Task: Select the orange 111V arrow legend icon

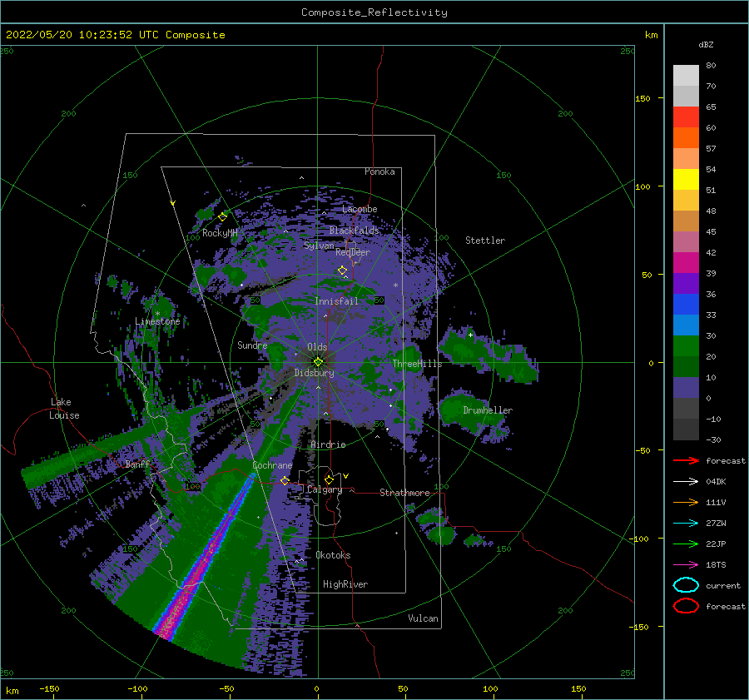Action: click(x=686, y=502)
